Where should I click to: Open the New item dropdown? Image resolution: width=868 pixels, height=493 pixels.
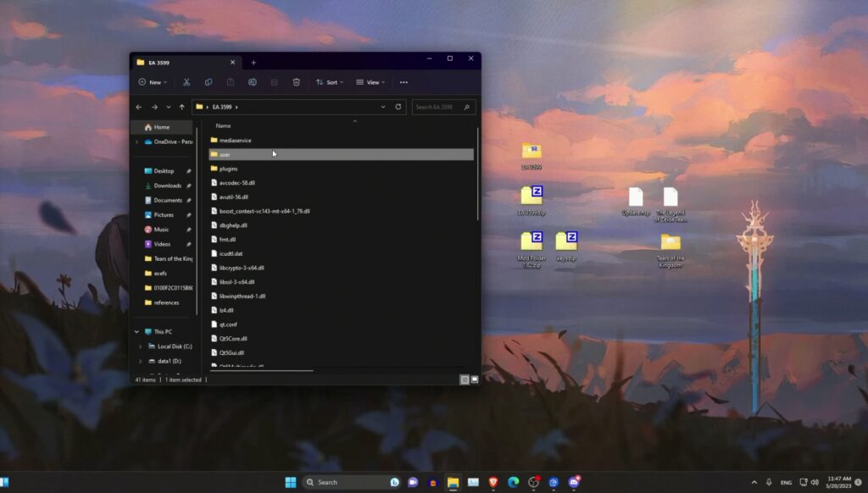tap(153, 82)
